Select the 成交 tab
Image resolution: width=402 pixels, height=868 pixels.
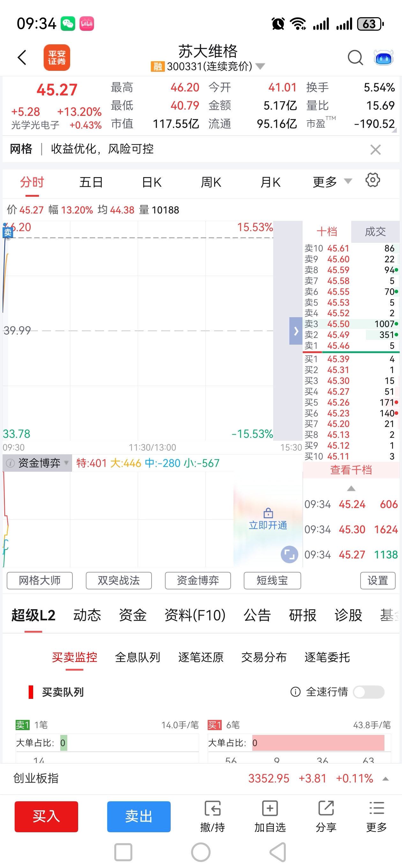tap(376, 231)
